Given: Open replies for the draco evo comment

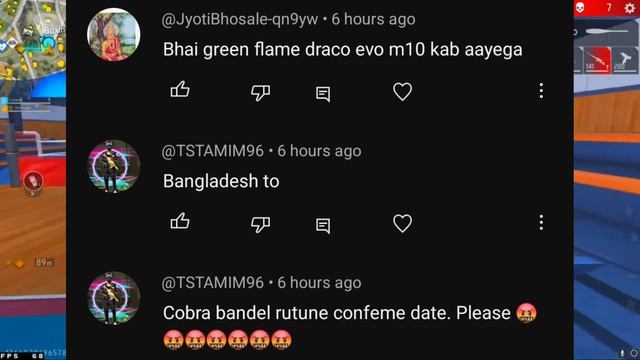Looking at the screenshot, I should pyautogui.click(x=323, y=94).
